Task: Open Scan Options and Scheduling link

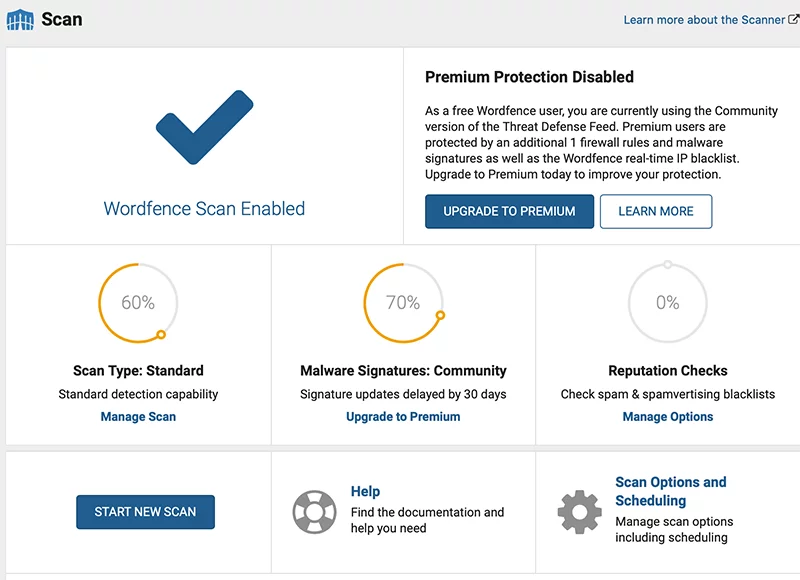Action: point(671,491)
